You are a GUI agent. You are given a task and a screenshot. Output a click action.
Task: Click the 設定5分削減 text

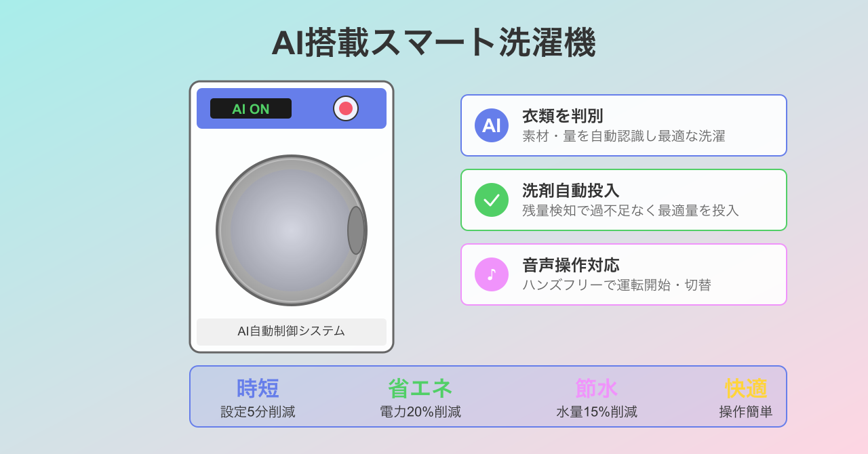[x=258, y=412]
